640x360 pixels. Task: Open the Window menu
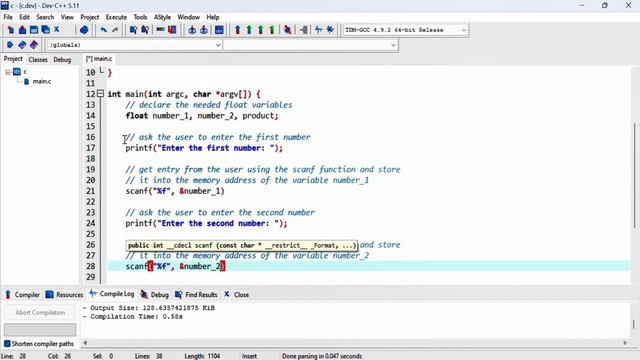[189, 17]
